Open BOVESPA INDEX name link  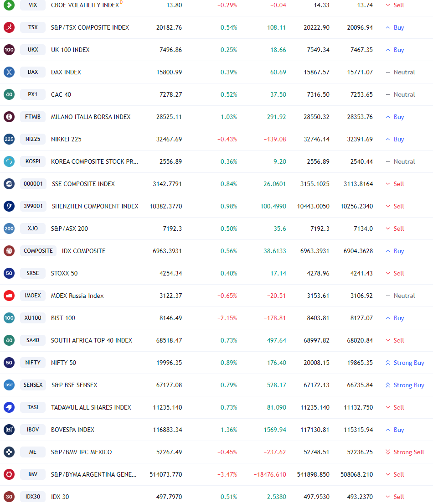[72, 430]
